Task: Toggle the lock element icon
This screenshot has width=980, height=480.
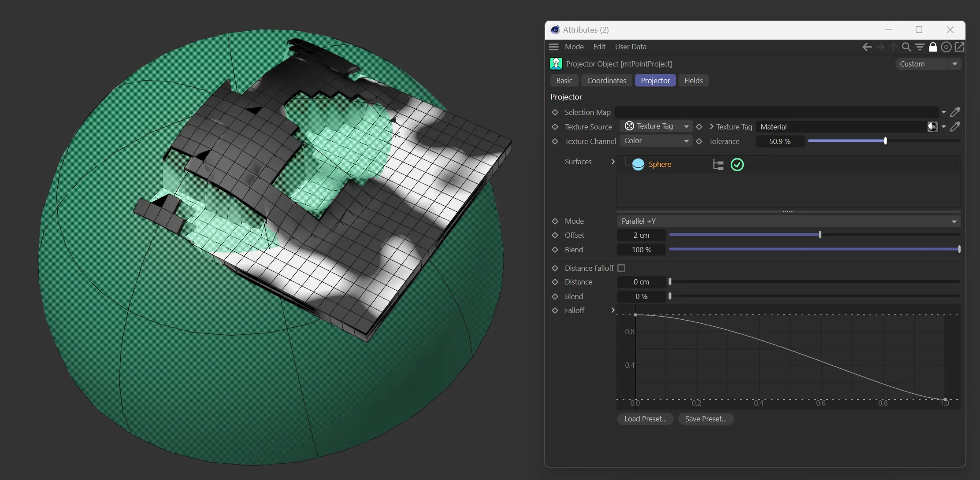Action: point(933,47)
